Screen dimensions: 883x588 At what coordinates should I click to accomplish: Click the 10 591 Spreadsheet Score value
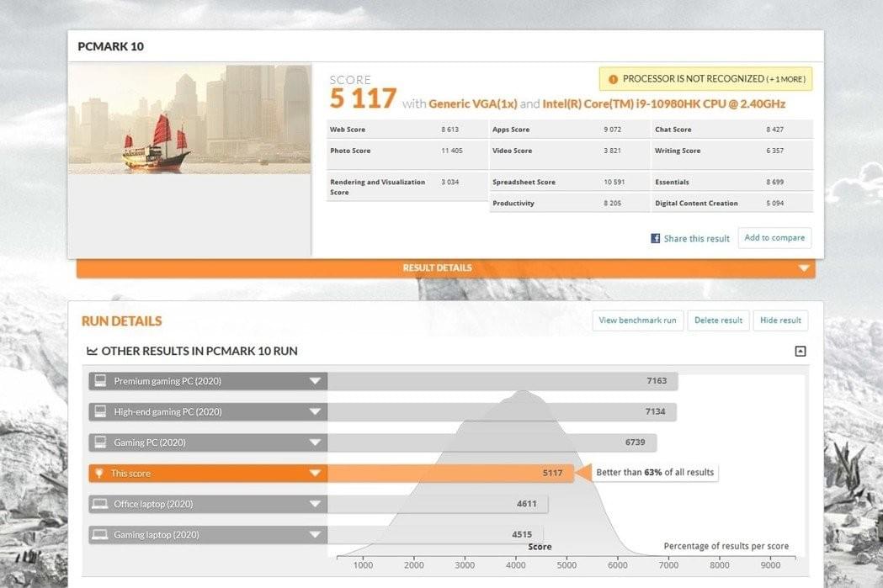click(614, 183)
